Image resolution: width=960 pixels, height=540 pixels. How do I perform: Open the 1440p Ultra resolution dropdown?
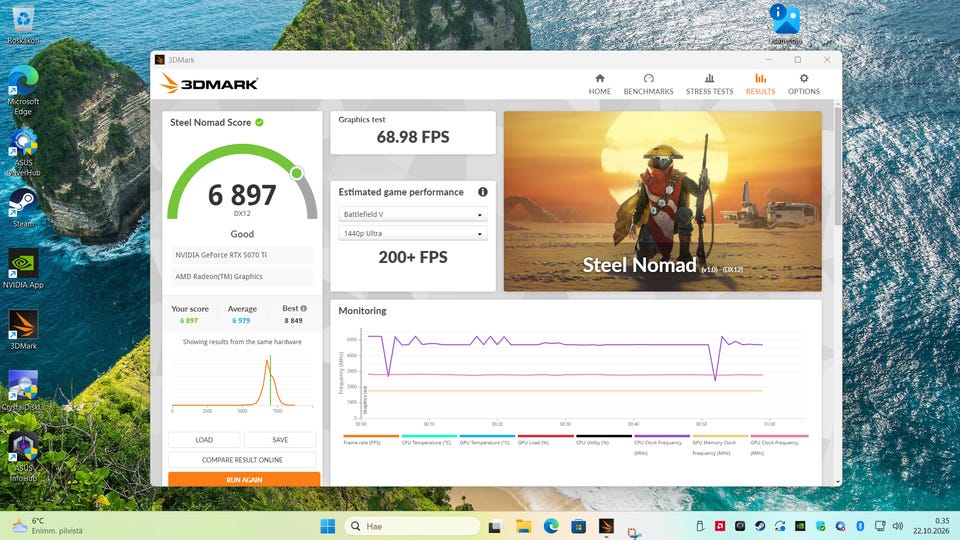[x=413, y=233]
